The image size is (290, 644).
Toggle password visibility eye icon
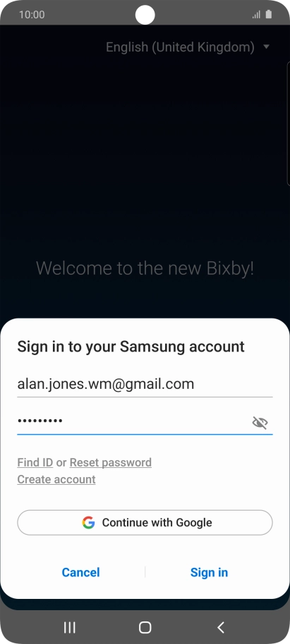pos(260,422)
